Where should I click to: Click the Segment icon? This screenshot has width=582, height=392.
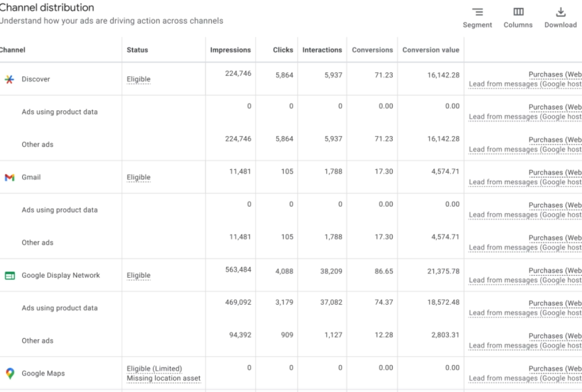point(477,13)
